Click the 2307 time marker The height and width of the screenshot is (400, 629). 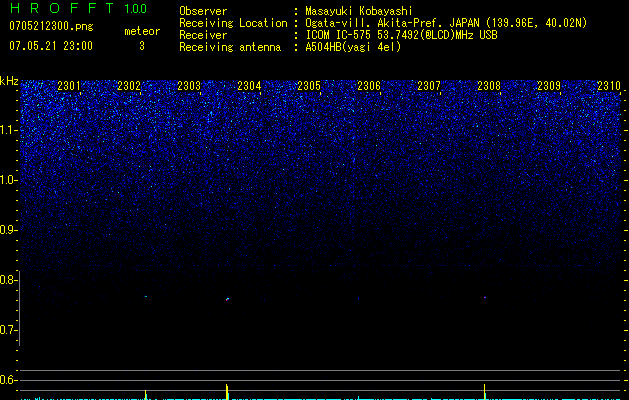coord(429,86)
